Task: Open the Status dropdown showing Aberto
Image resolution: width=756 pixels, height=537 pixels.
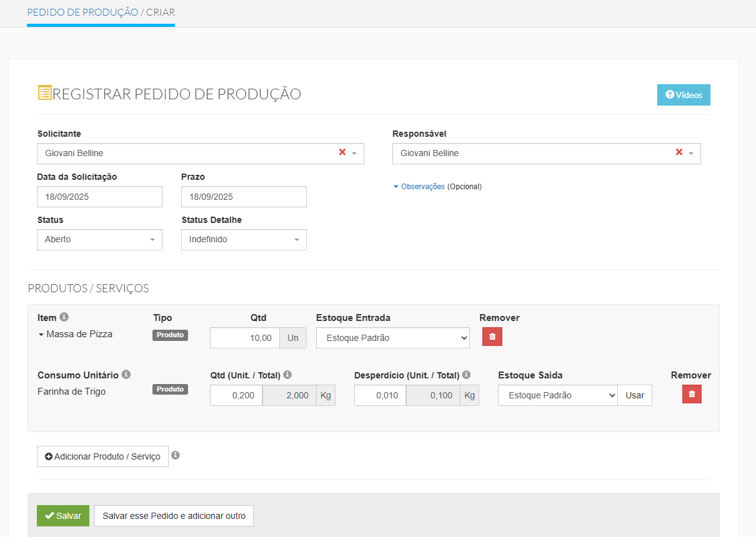Action: pos(99,240)
